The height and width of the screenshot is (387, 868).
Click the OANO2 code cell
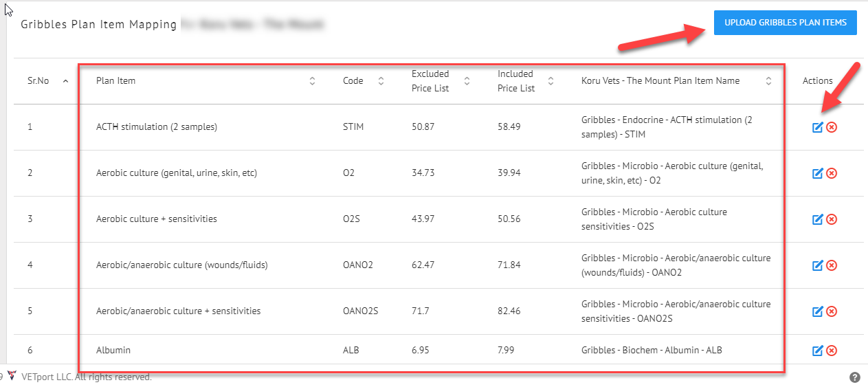coord(358,265)
